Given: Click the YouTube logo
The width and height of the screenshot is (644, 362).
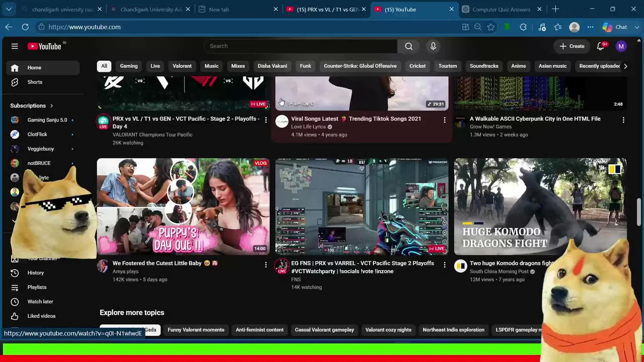Looking at the screenshot, I should pyautogui.click(x=44, y=46).
